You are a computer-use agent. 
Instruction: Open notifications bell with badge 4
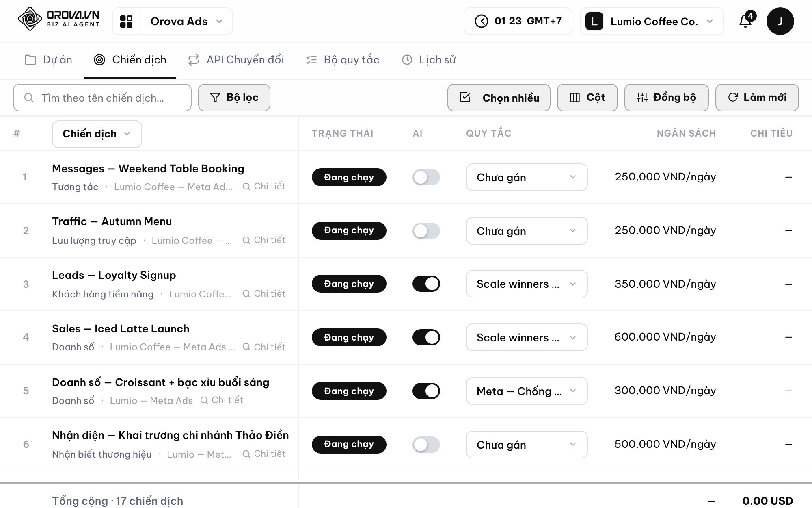[x=746, y=20]
